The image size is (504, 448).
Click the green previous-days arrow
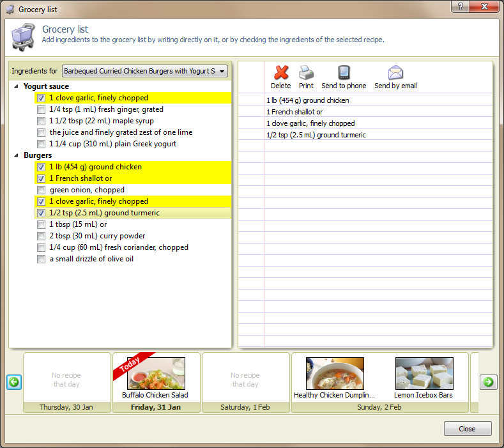[14, 382]
